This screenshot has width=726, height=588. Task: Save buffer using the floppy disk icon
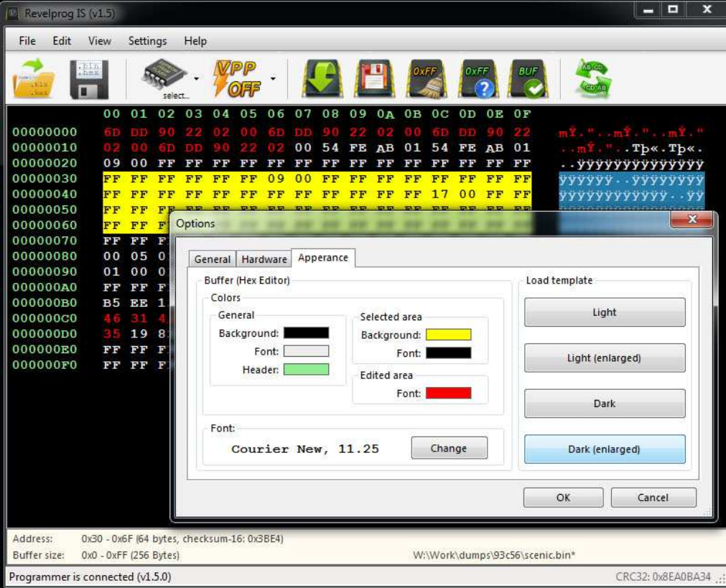89,79
